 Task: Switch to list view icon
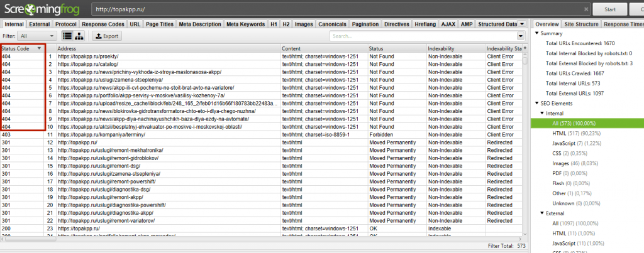(x=67, y=36)
